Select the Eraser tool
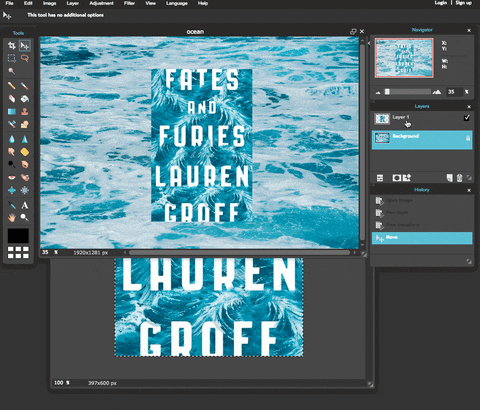This screenshot has width=480, height=410. click(12, 99)
